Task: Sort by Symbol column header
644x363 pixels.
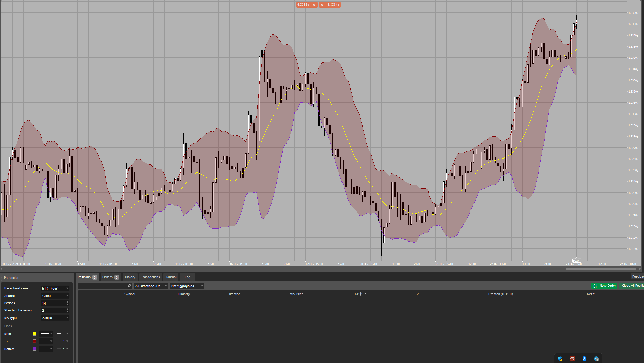Action: coord(130,294)
